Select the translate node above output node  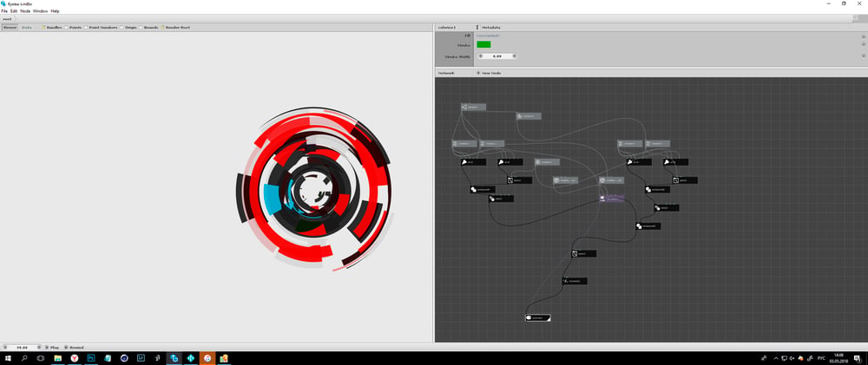click(x=575, y=281)
